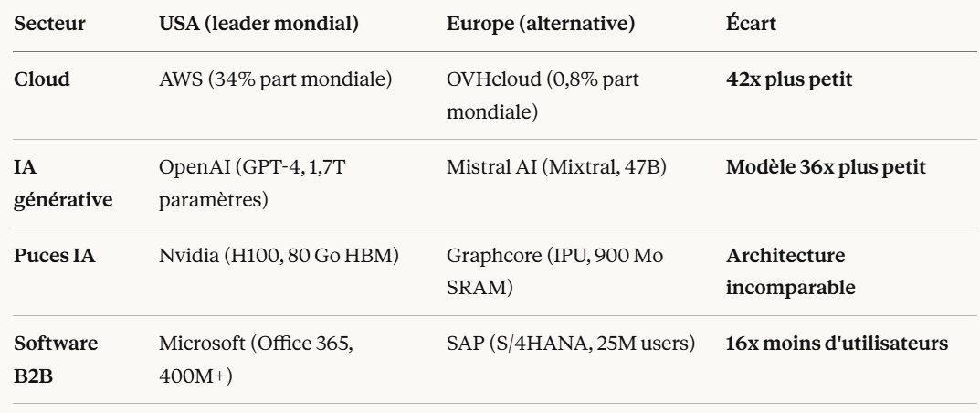Select the "Modèle 36x plus petit" cell
This screenshot has height=413, width=980.
826,168
